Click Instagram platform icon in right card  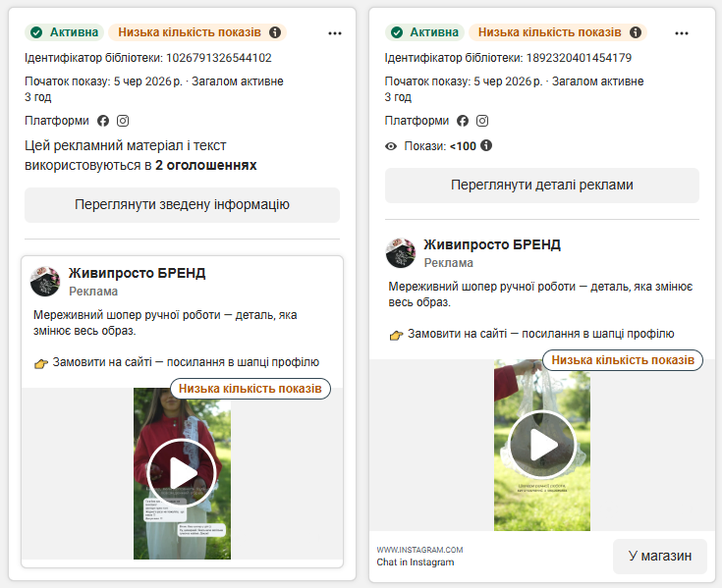(x=482, y=121)
